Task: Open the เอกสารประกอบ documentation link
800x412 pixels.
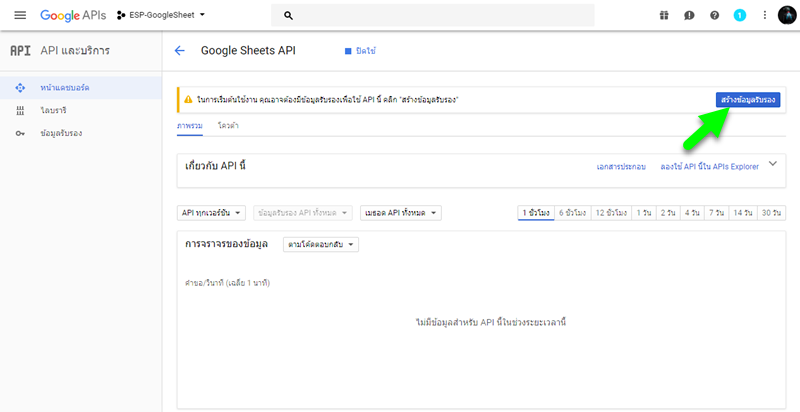Action: (621, 167)
